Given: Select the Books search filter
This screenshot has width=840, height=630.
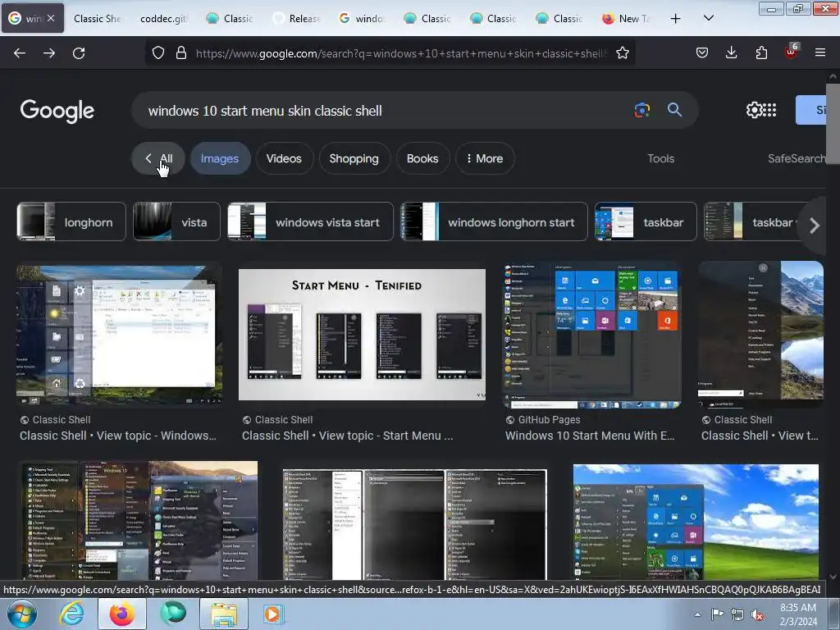Looking at the screenshot, I should click(x=422, y=158).
